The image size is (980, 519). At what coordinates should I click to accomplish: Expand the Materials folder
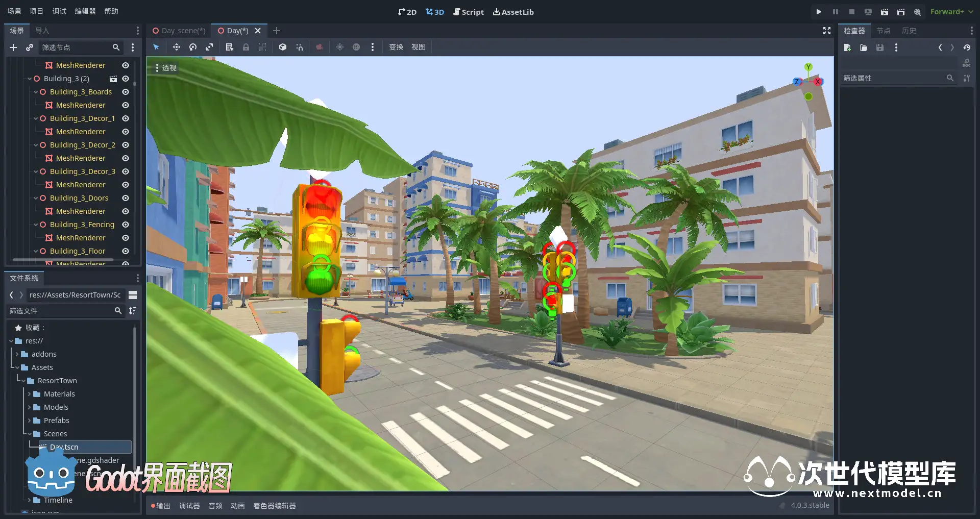[30, 394]
